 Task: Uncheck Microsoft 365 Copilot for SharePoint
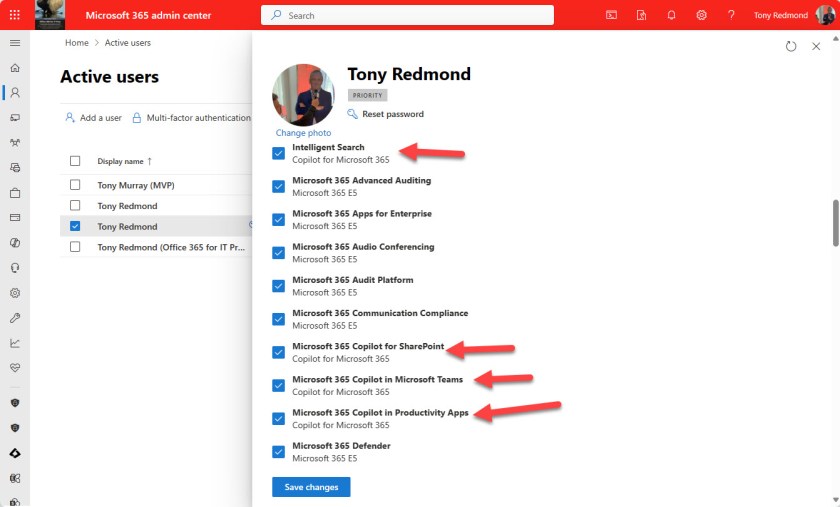pyautogui.click(x=279, y=352)
